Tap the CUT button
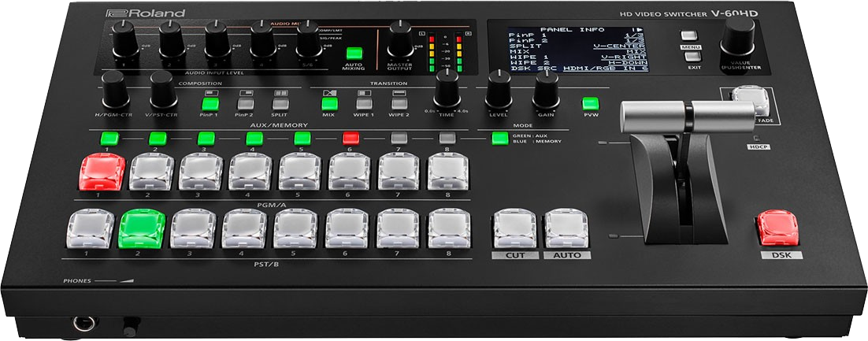 tap(515, 228)
